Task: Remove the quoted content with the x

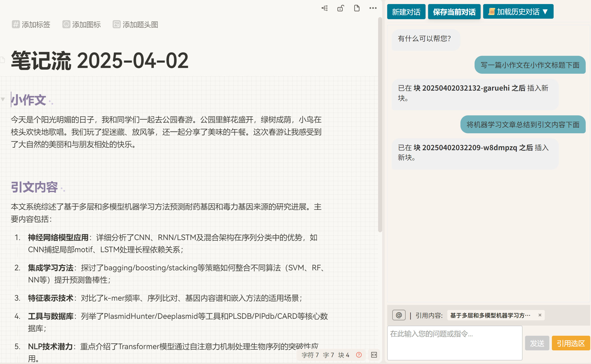Action: click(x=540, y=315)
